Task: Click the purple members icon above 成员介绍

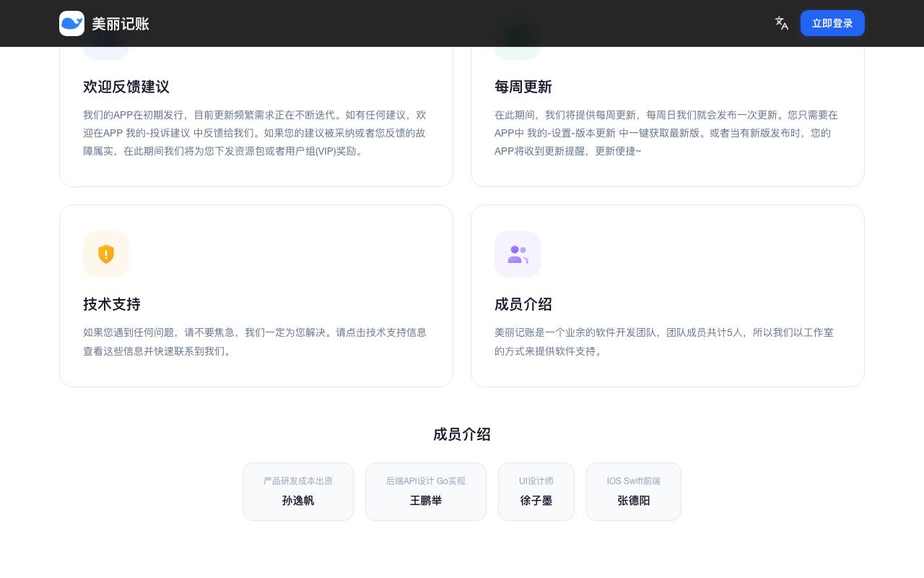Action: point(518,254)
